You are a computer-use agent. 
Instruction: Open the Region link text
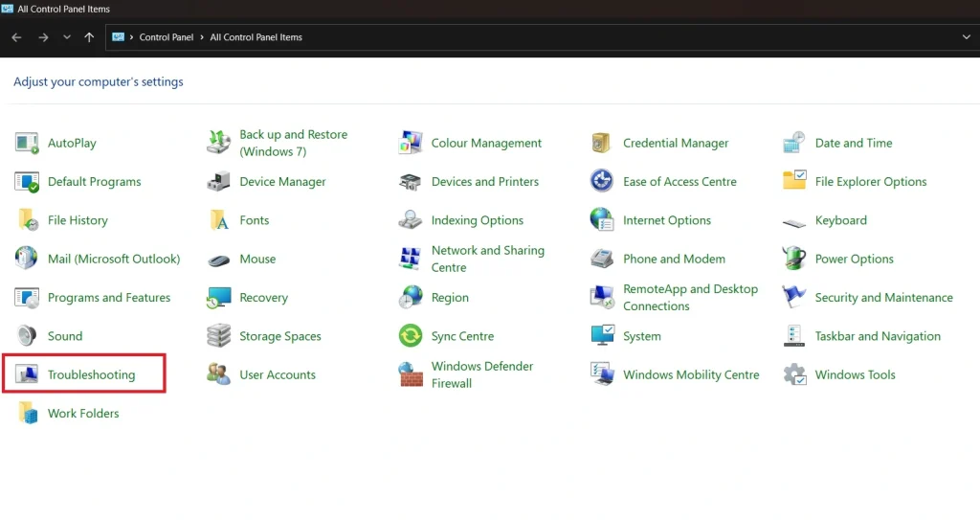pos(450,298)
